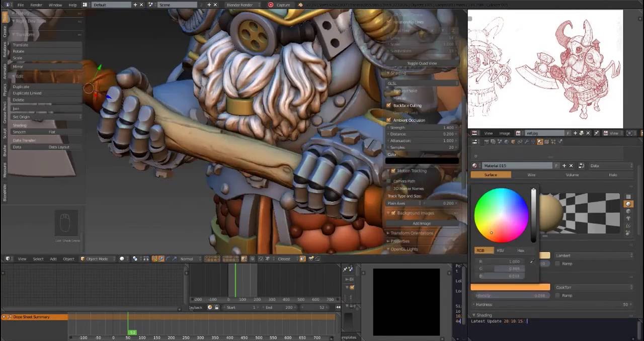Open 3D viewport Select menu
The image size is (644, 341).
(x=38, y=259)
